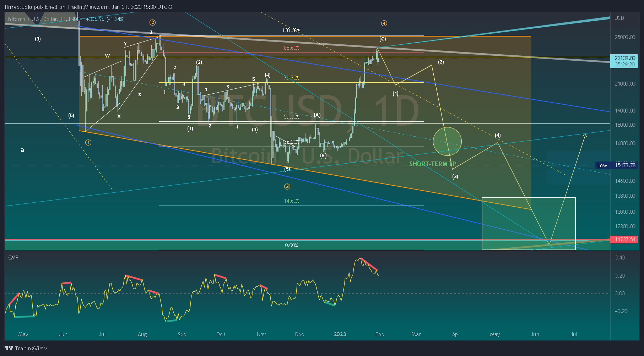
Task: Click the TradingView logo icon
Action: tap(9, 348)
